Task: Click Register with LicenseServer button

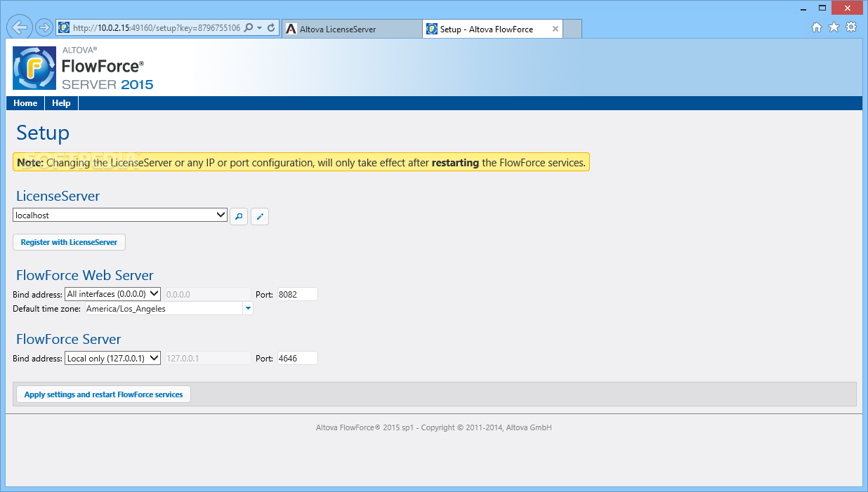Action: tap(69, 242)
